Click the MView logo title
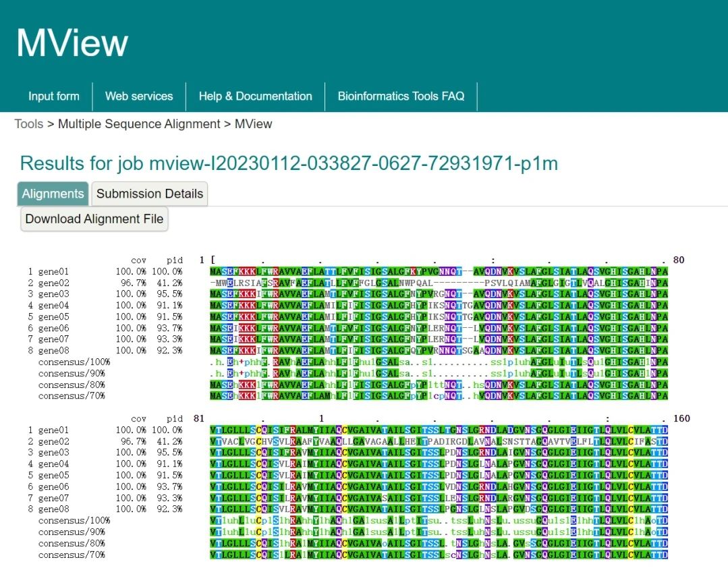Image resolution: width=728 pixels, height=568 pixels. 72,42
